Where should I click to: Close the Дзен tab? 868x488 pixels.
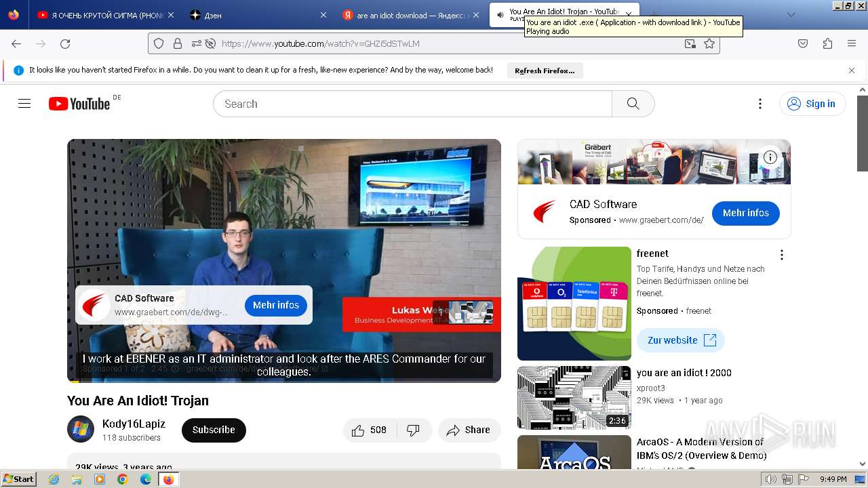(x=323, y=15)
